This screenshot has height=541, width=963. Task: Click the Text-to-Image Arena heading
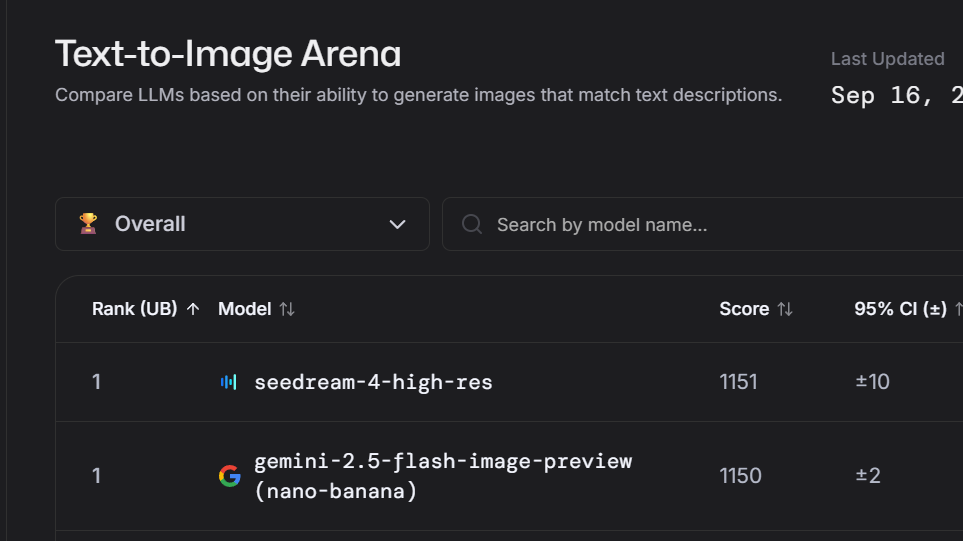pos(228,54)
